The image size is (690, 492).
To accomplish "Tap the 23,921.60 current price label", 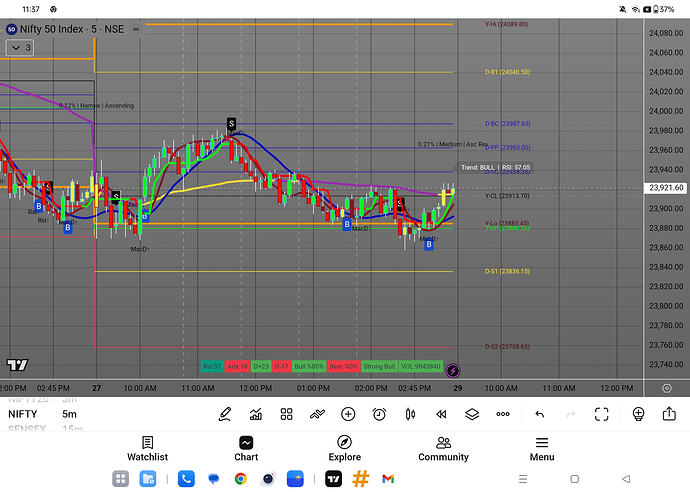I will [666, 188].
